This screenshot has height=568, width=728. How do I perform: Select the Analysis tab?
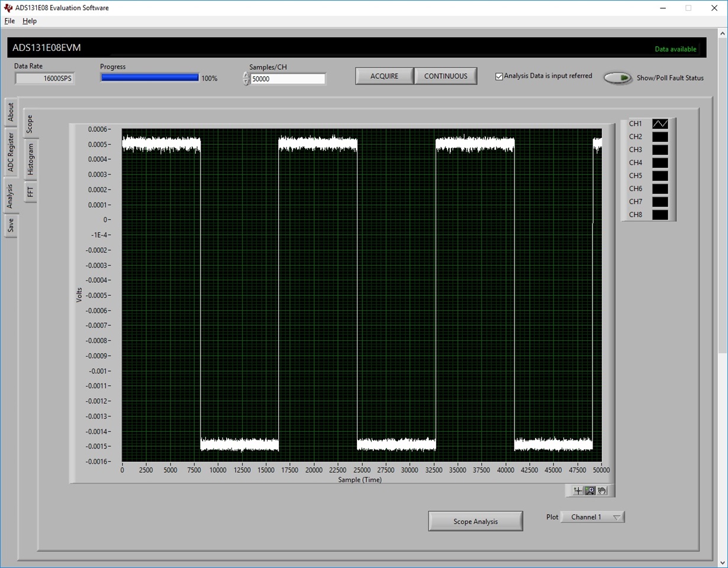point(10,196)
